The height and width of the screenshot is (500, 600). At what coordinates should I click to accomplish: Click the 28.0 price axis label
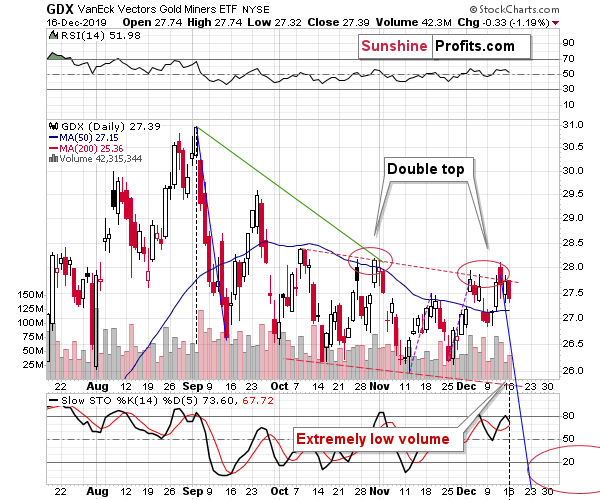click(573, 267)
